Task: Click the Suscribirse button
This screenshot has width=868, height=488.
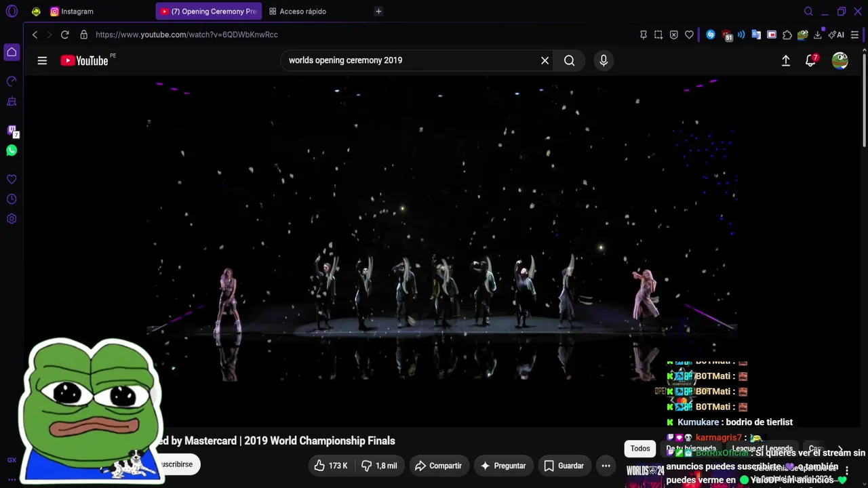Action: 178,464
